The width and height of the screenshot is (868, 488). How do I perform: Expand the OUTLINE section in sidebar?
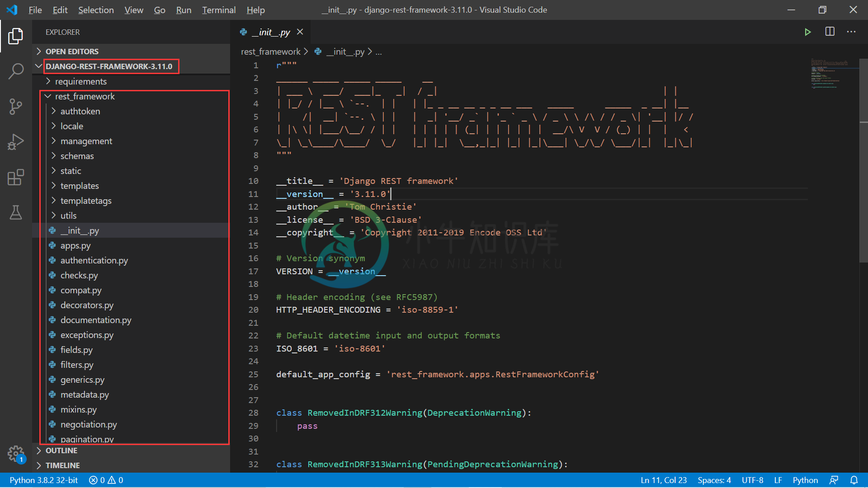60,450
